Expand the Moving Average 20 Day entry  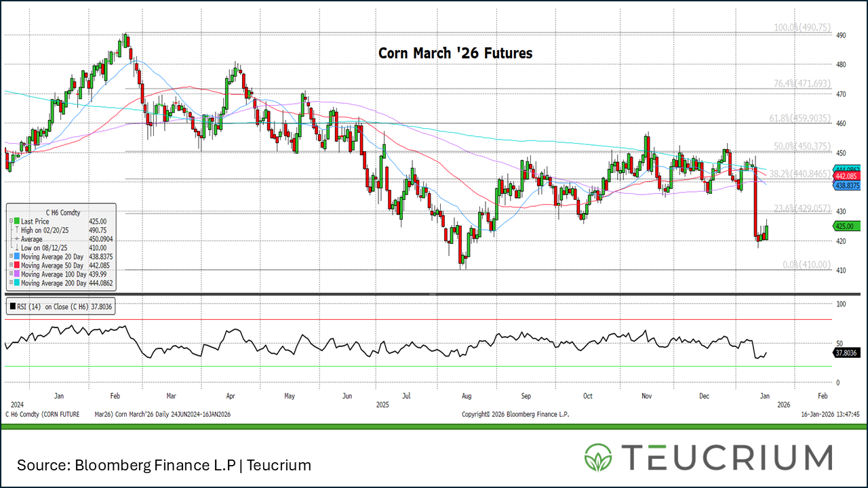[9, 257]
